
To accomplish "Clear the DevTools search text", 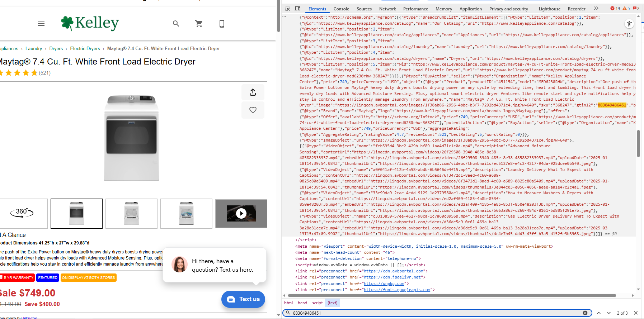I will click(585, 313).
